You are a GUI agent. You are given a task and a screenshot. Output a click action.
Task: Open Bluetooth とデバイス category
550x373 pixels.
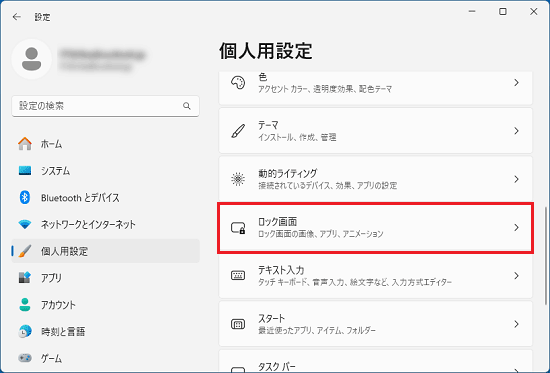[105, 198]
